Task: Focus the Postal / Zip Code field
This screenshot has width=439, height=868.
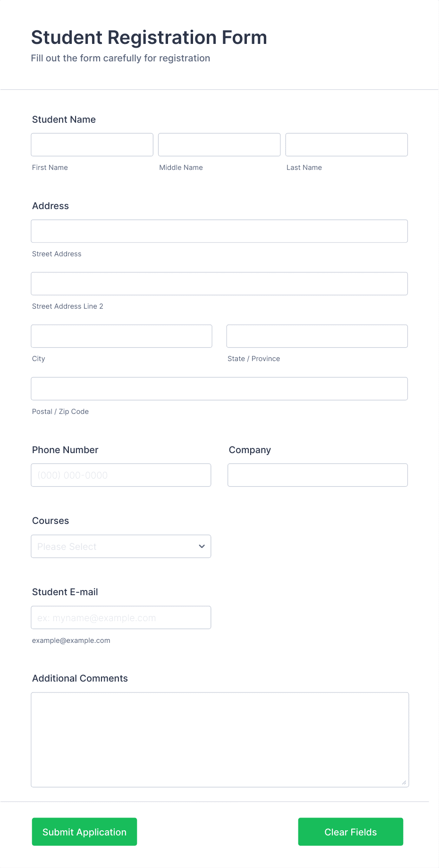Action: 219,388
